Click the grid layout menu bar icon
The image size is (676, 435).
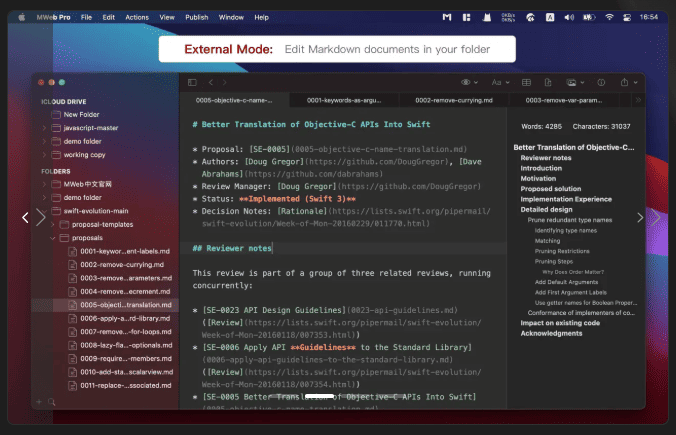(466, 17)
